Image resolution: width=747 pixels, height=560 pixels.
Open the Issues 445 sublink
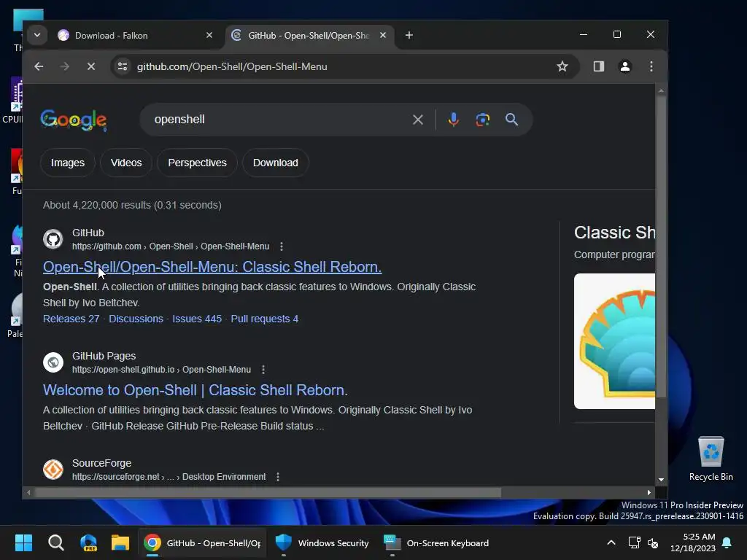click(197, 319)
